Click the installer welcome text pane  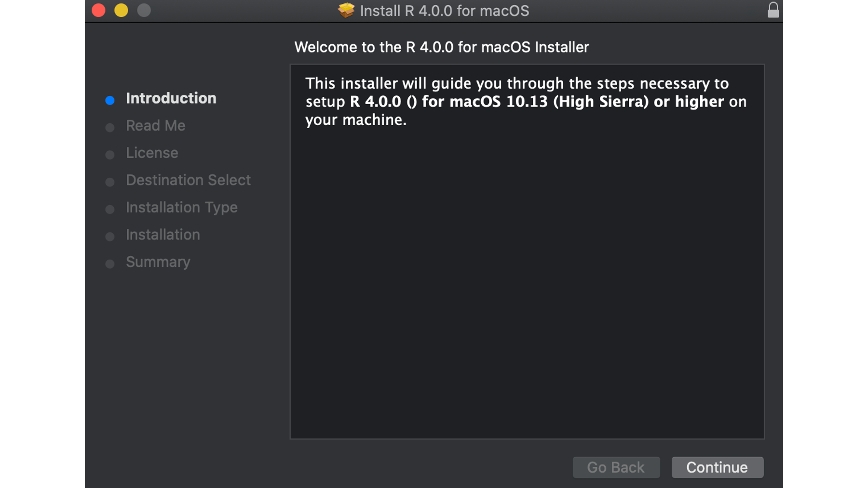[527, 251]
